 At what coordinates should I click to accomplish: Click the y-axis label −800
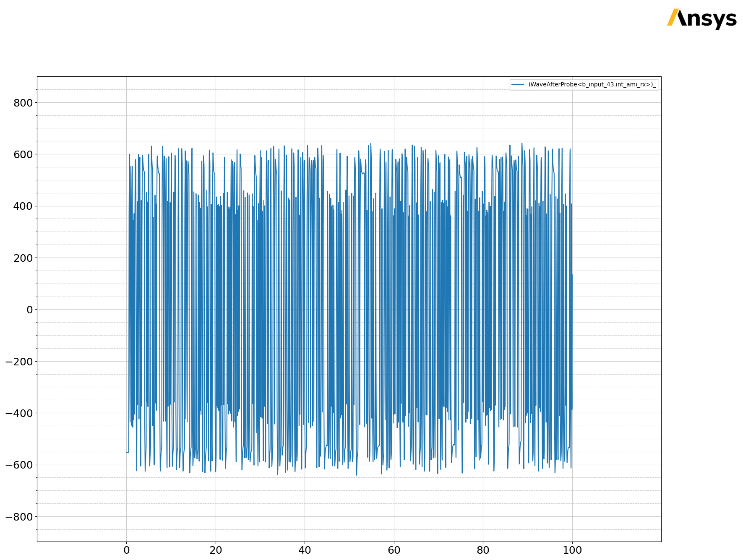tap(19, 517)
